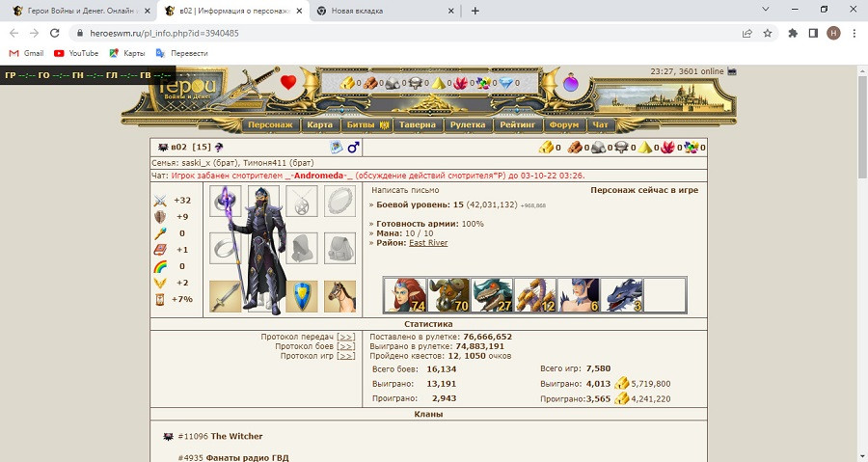Open YouTube bookmark

(76, 53)
